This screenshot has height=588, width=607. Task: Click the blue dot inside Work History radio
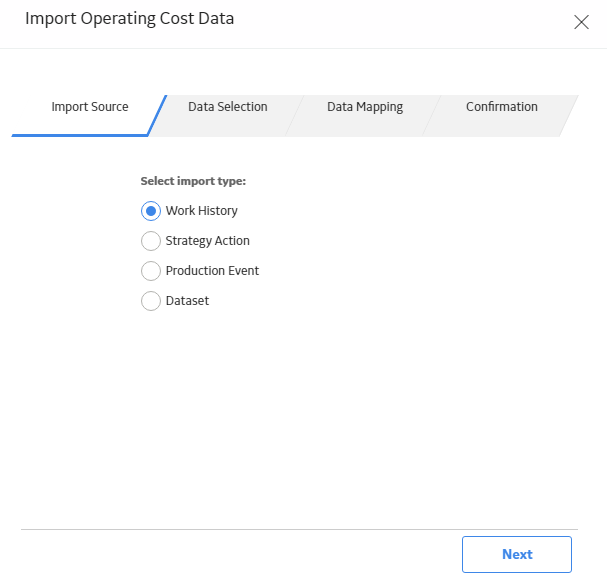151,211
